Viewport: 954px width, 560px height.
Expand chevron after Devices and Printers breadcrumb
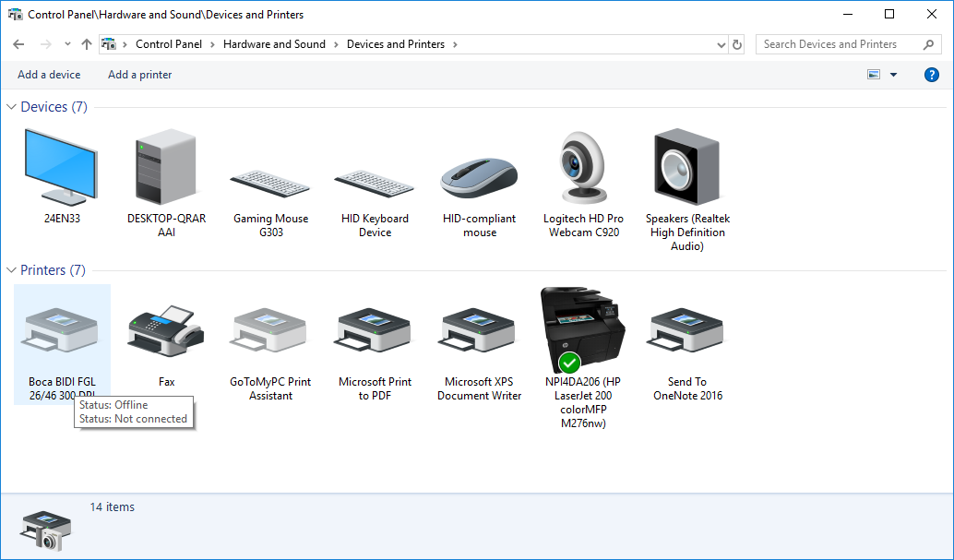pyautogui.click(x=455, y=44)
